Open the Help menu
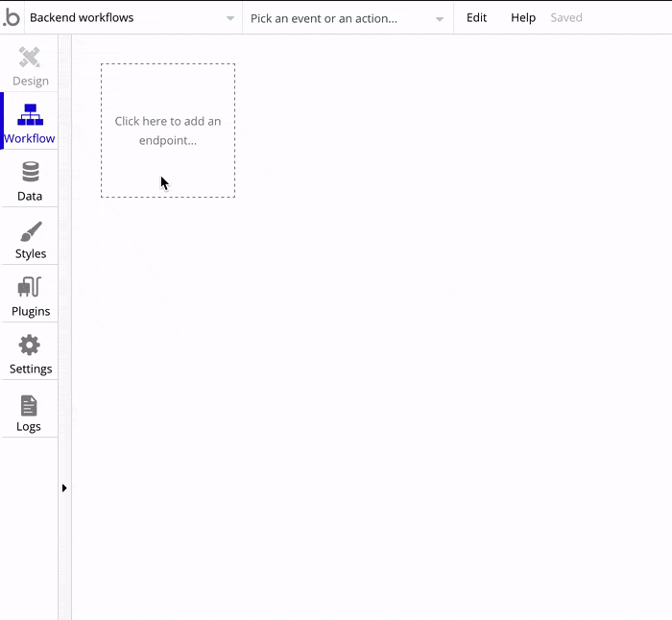The height and width of the screenshot is (620, 672). 523,17
